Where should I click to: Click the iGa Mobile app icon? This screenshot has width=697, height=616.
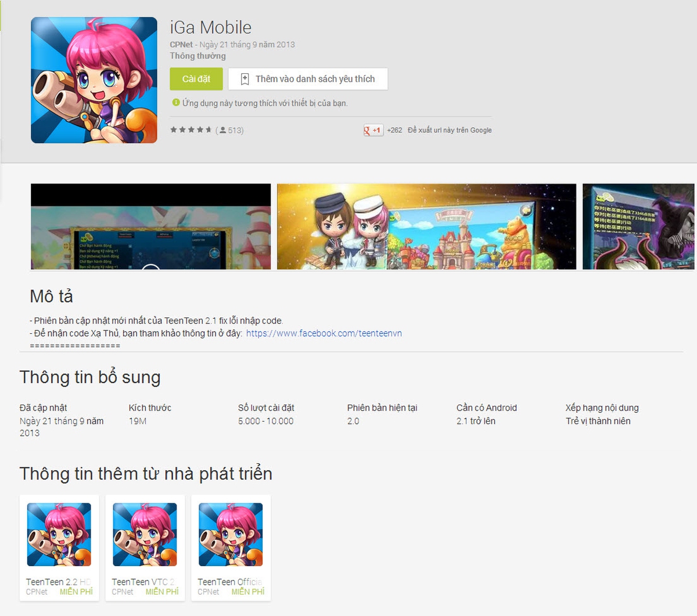(94, 80)
